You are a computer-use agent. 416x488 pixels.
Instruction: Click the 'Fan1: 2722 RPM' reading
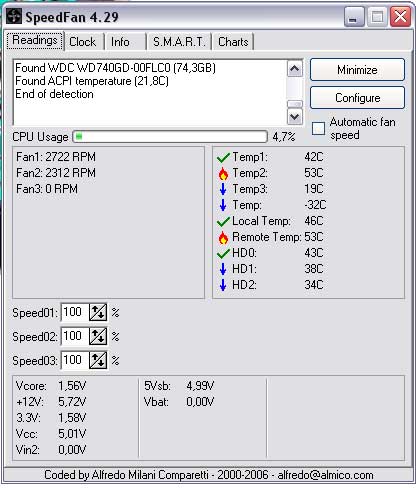pos(56,157)
